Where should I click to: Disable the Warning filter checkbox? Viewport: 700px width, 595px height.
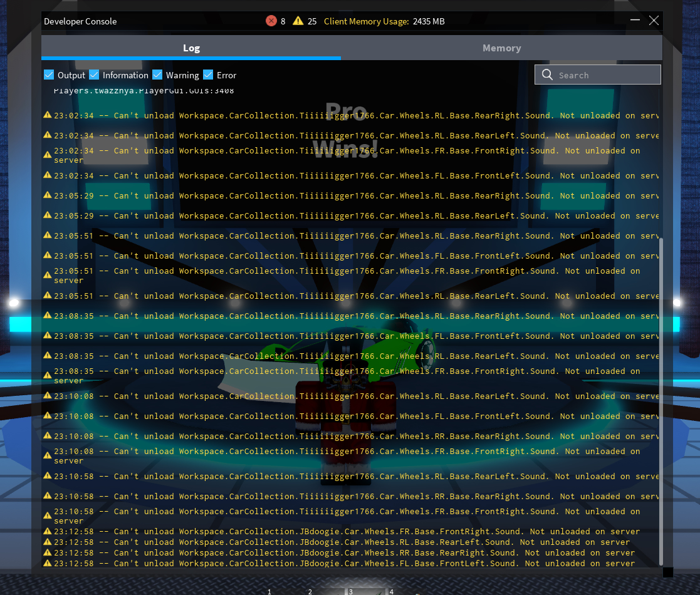[x=157, y=75]
